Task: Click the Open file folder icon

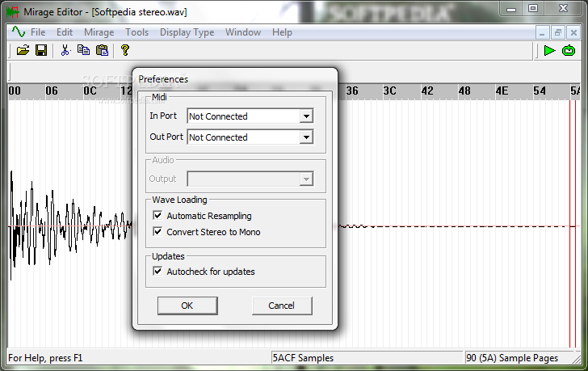Action: [23, 50]
